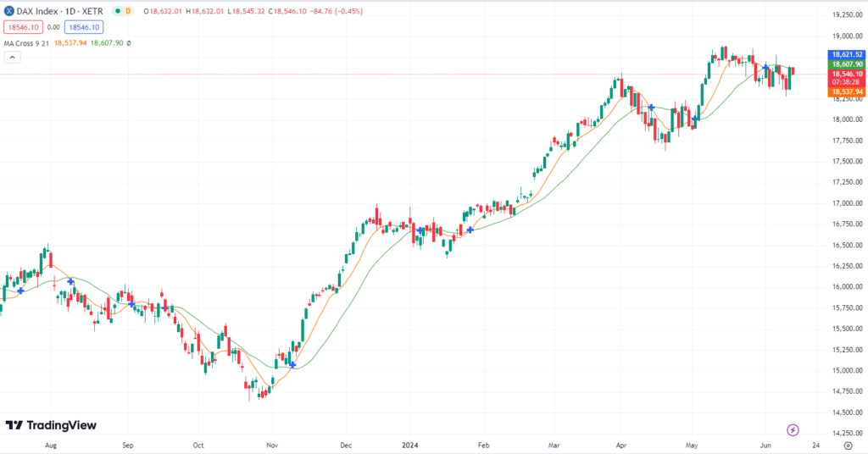Click the 19,250.00 price scale label
This screenshot has height=454, width=868.
click(848, 15)
